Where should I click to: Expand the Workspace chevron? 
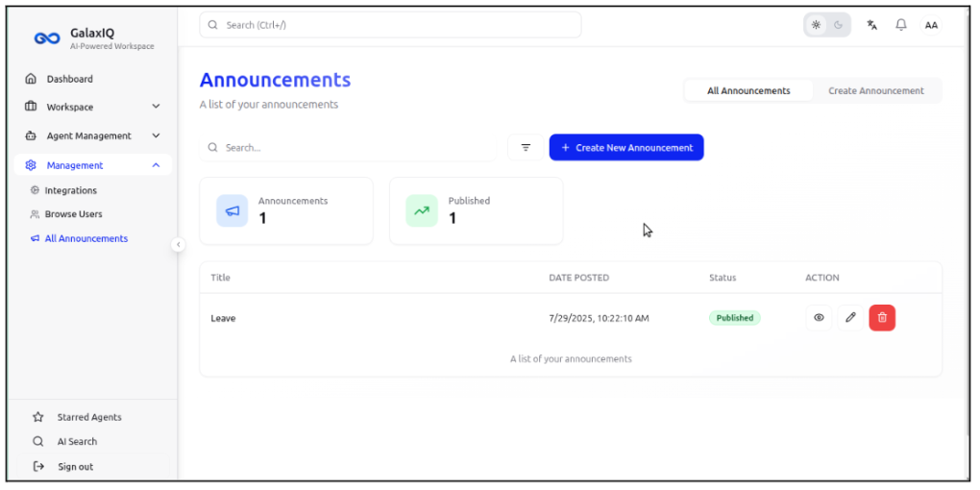157,107
